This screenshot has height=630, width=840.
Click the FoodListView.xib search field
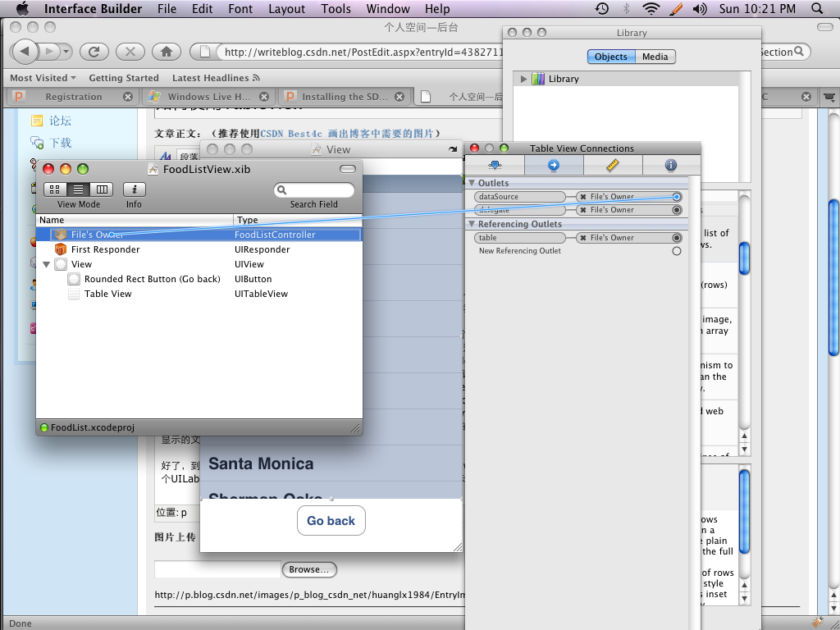[x=314, y=189]
